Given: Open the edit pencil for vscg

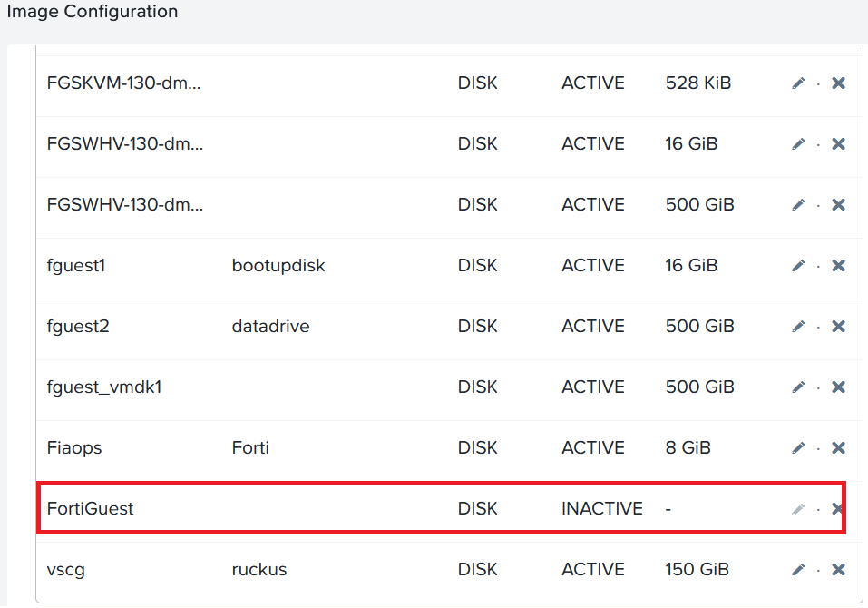Looking at the screenshot, I should pyautogui.click(x=797, y=569).
